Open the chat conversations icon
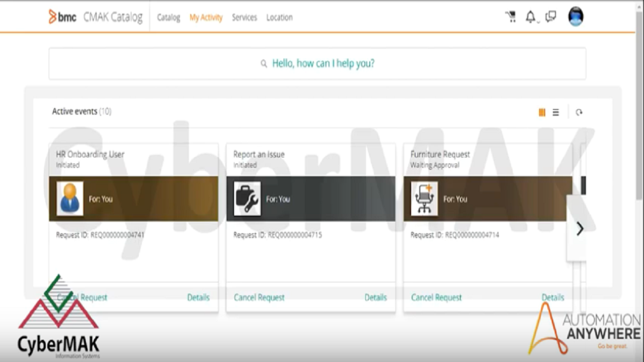 [x=551, y=17]
